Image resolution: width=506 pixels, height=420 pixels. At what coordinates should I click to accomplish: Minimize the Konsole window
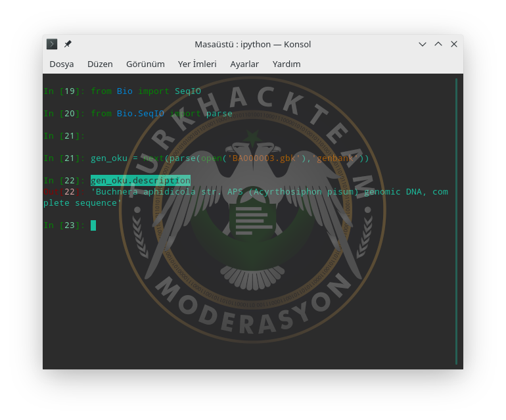[x=423, y=44]
